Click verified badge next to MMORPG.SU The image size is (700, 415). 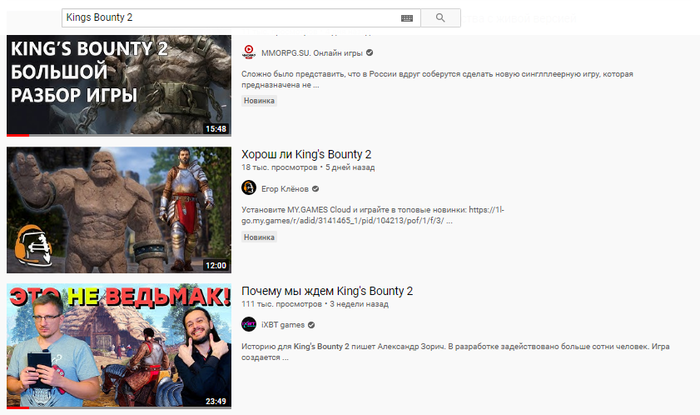[370, 53]
